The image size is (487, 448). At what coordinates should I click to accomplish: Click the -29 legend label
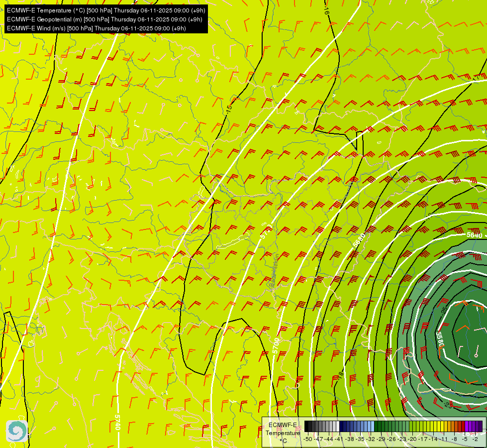pyautogui.click(x=381, y=439)
